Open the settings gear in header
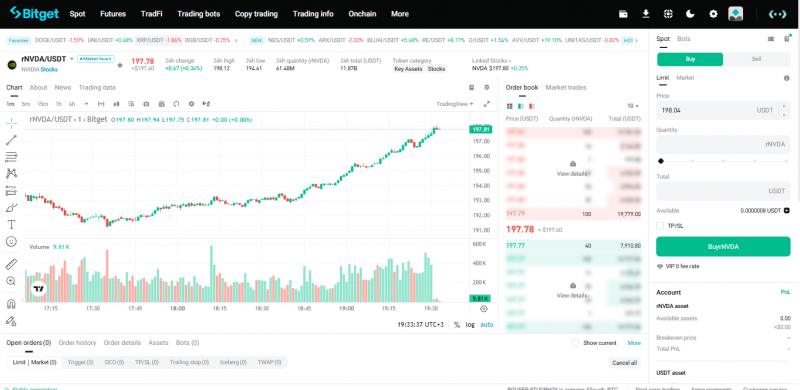The image size is (800, 390). [x=713, y=14]
